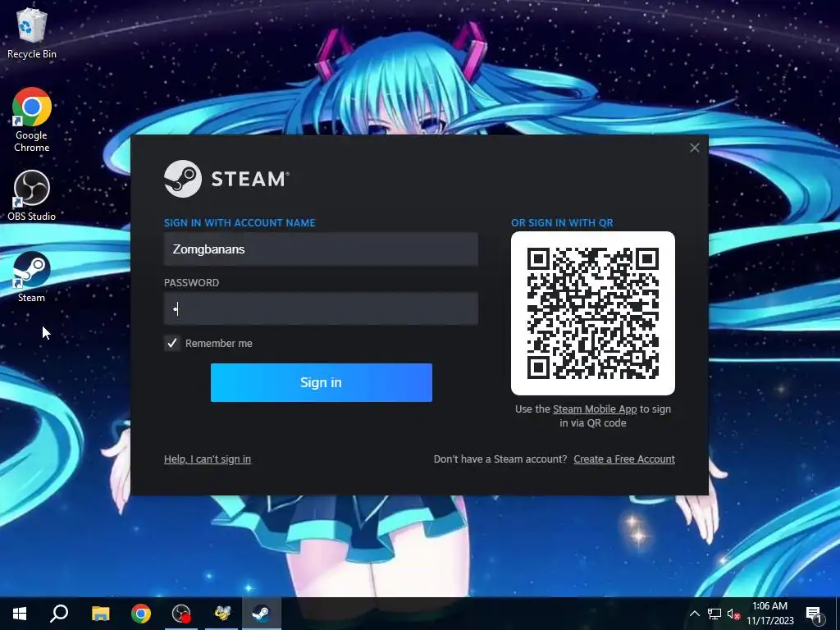This screenshot has width=840, height=630.
Task: Click "Don't have a Steam account?" text
Action: pyautogui.click(x=500, y=459)
